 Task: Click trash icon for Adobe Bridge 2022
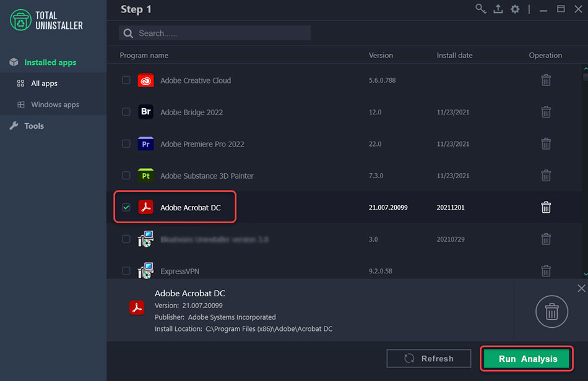tap(546, 111)
